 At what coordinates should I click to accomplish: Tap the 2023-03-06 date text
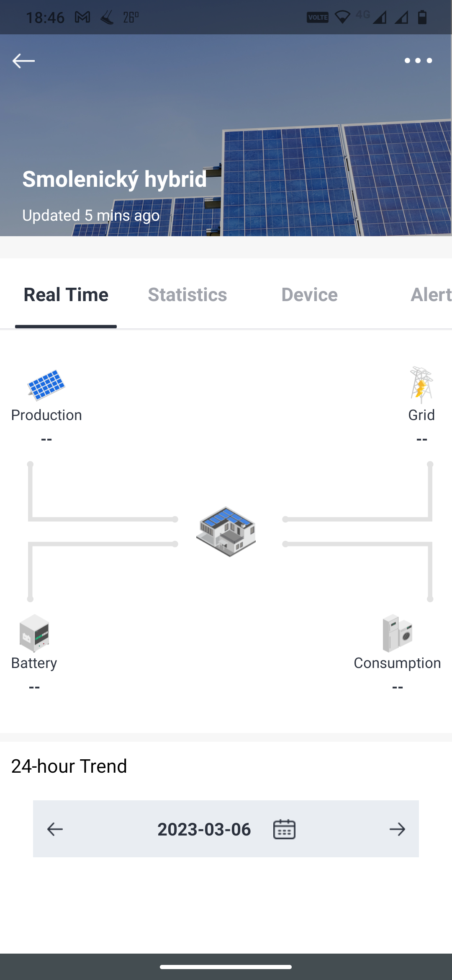pos(204,829)
